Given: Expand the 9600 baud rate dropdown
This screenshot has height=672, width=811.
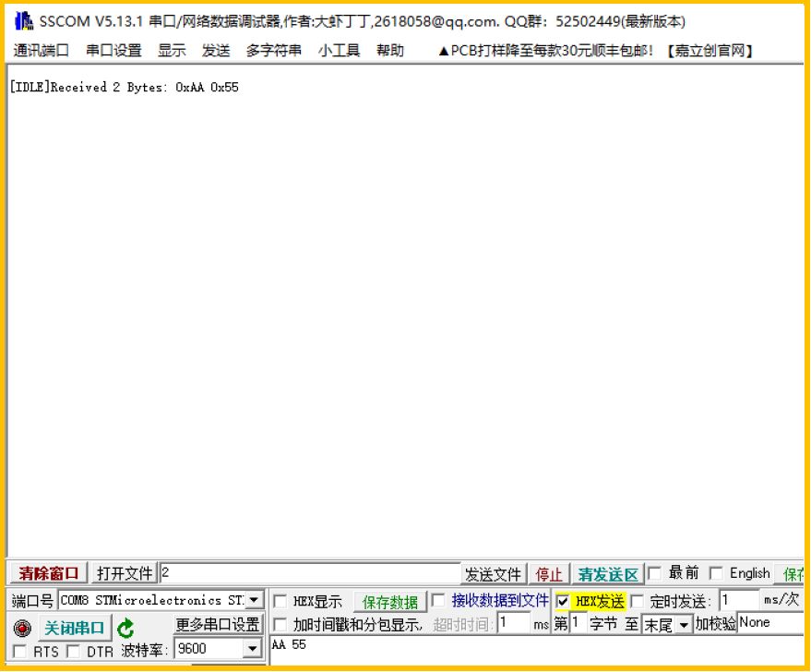Looking at the screenshot, I should pos(253,649).
